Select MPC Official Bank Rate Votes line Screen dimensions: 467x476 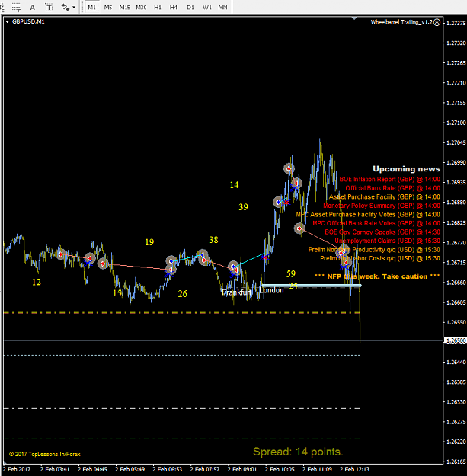pos(376,223)
